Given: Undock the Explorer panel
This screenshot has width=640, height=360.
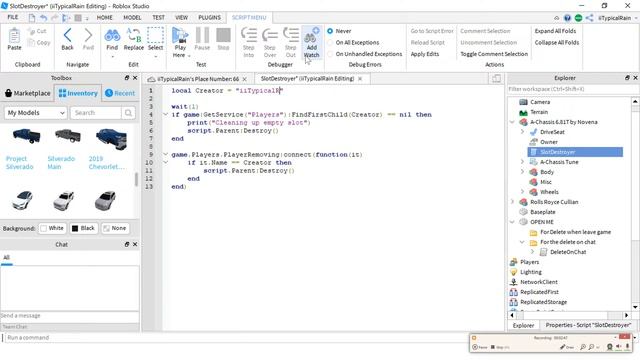Looking at the screenshot, I should pyautogui.click(x=627, y=78).
